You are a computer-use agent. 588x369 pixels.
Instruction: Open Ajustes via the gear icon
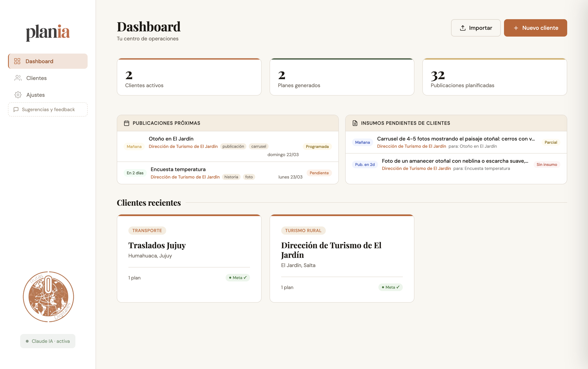tap(18, 95)
